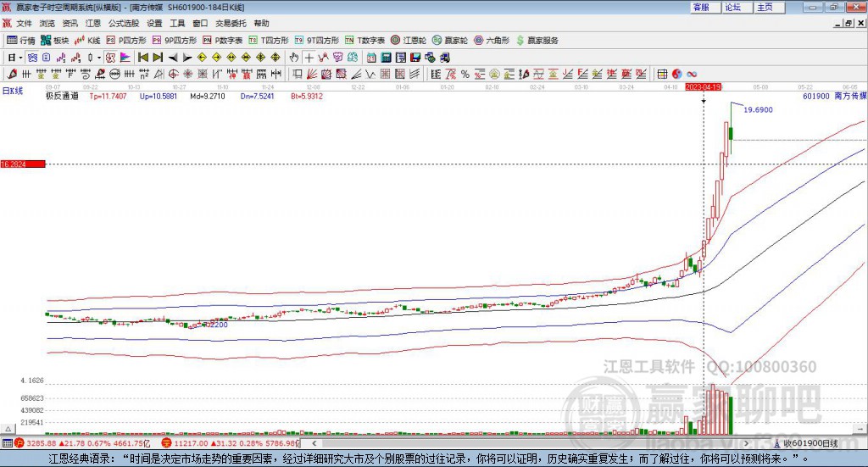Open the P数字表 number table

pos(223,41)
